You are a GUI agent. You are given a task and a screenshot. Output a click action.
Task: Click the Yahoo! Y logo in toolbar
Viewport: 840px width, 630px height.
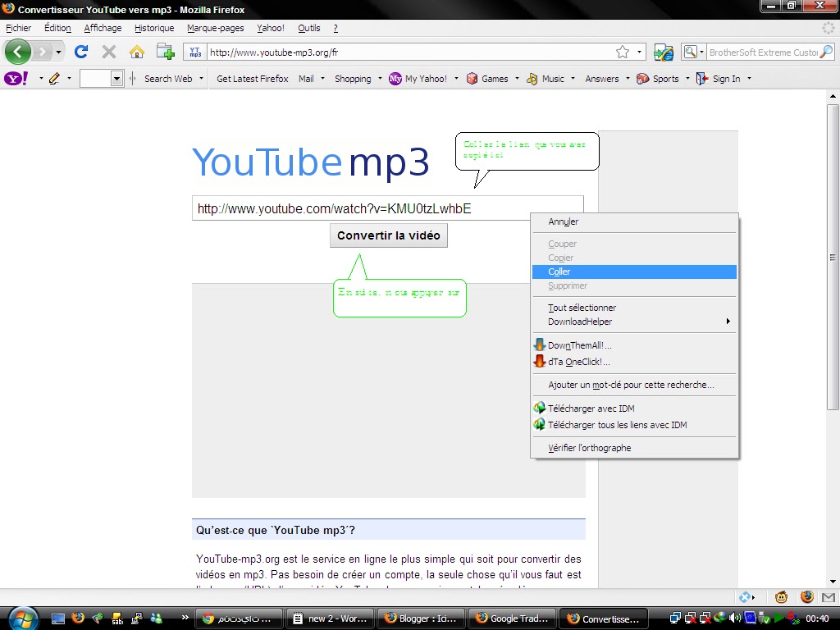(16, 79)
